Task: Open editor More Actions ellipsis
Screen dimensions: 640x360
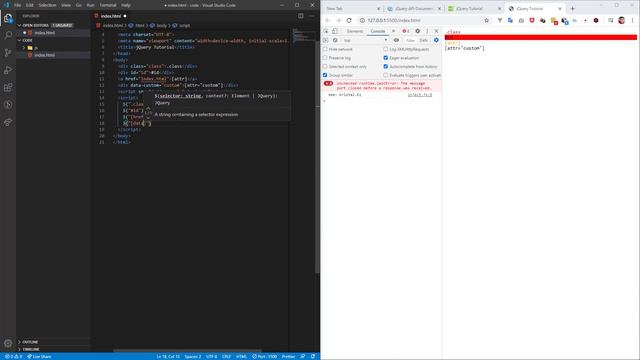Action: pos(311,16)
